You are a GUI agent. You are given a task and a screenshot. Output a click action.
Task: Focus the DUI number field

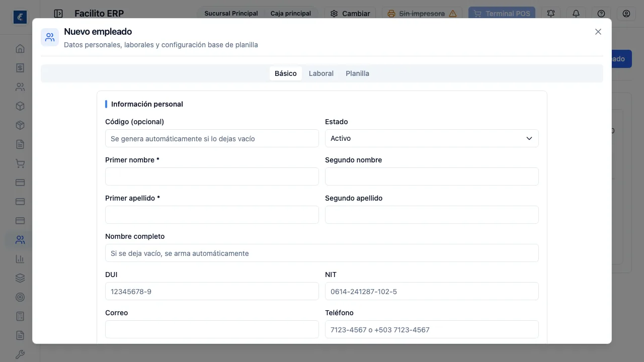(212, 291)
